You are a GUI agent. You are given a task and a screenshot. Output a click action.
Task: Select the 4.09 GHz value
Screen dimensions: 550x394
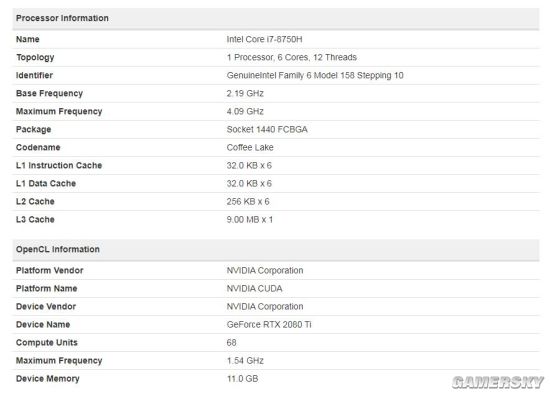coord(245,112)
